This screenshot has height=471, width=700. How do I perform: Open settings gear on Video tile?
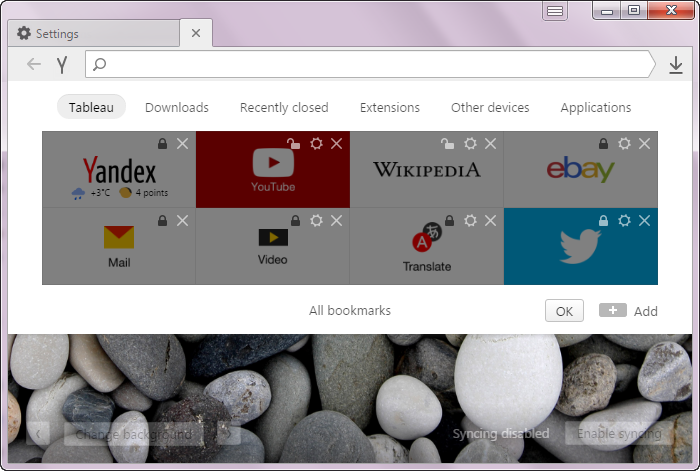coord(317,221)
